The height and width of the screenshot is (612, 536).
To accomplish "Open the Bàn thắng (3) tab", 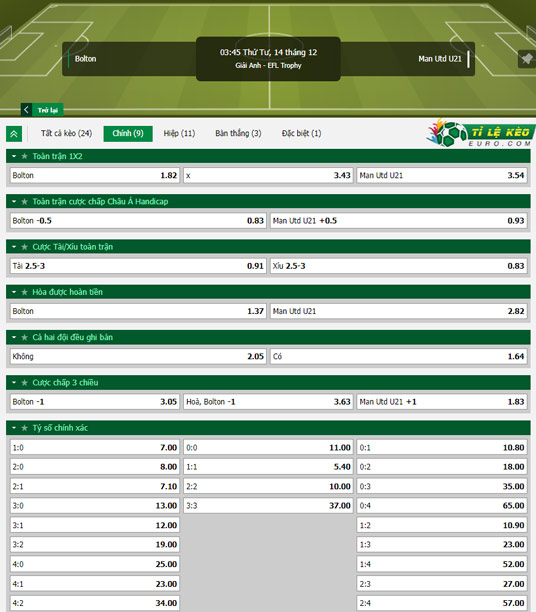I will tap(238, 133).
